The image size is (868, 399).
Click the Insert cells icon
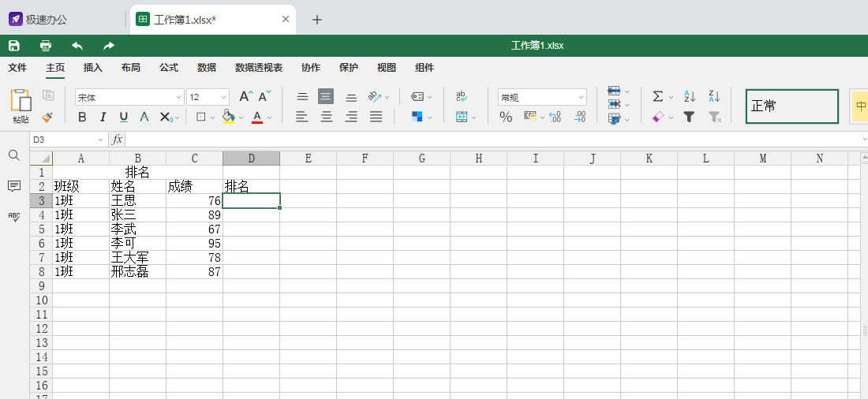pos(614,91)
